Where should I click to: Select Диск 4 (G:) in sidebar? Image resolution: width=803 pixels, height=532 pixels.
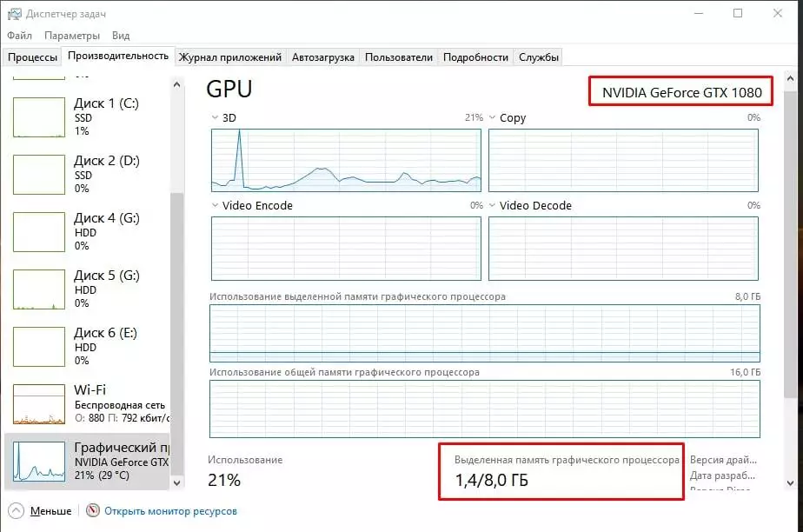pos(87,232)
